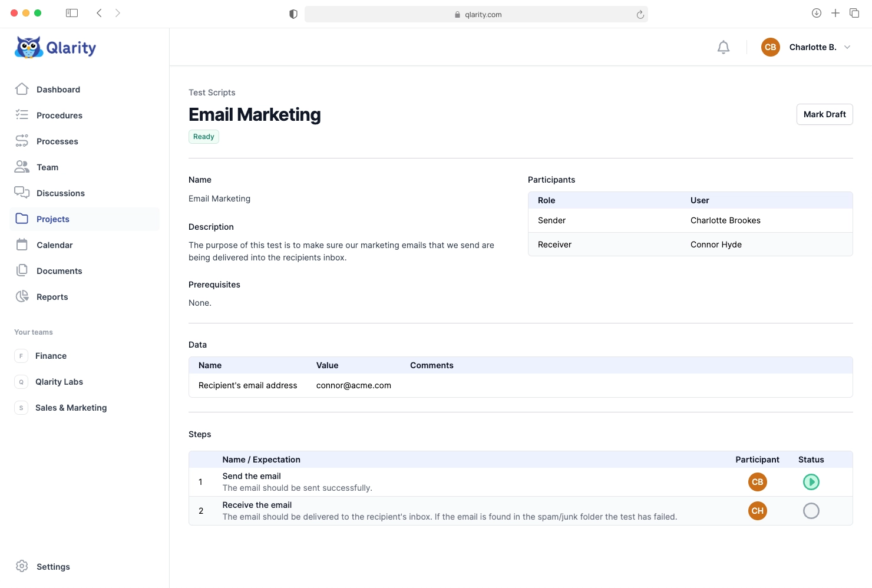Open the Sales & Marketing team link
872x588 pixels.
[x=71, y=408]
